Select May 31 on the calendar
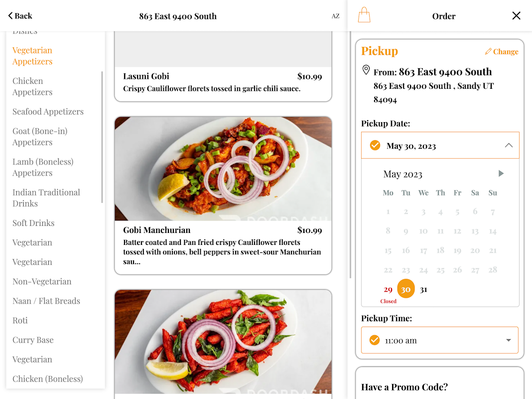532x399 pixels. pos(423,289)
